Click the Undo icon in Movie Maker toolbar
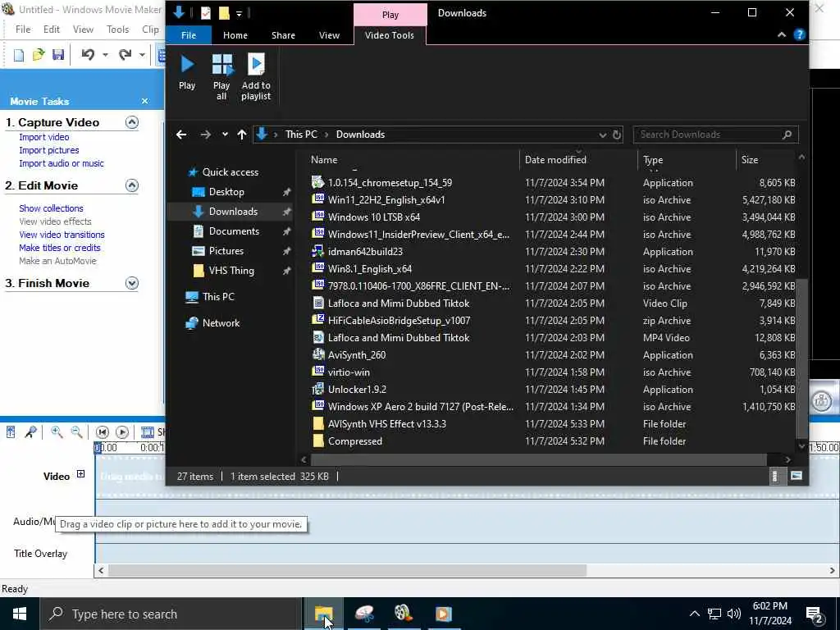 tap(88, 55)
